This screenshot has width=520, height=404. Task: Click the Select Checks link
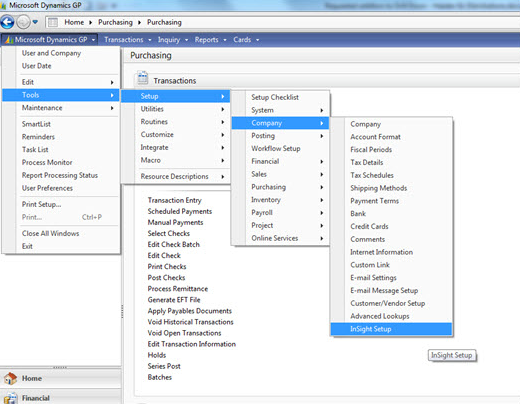click(x=169, y=233)
